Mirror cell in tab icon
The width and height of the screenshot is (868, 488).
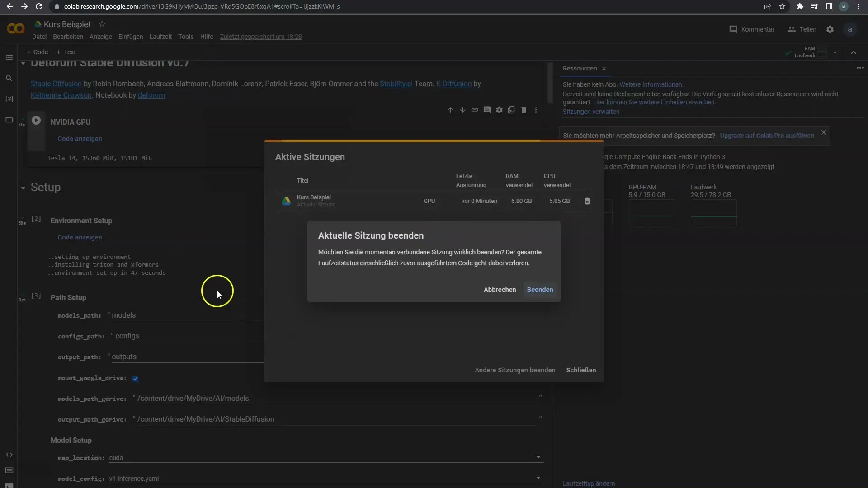(x=511, y=110)
